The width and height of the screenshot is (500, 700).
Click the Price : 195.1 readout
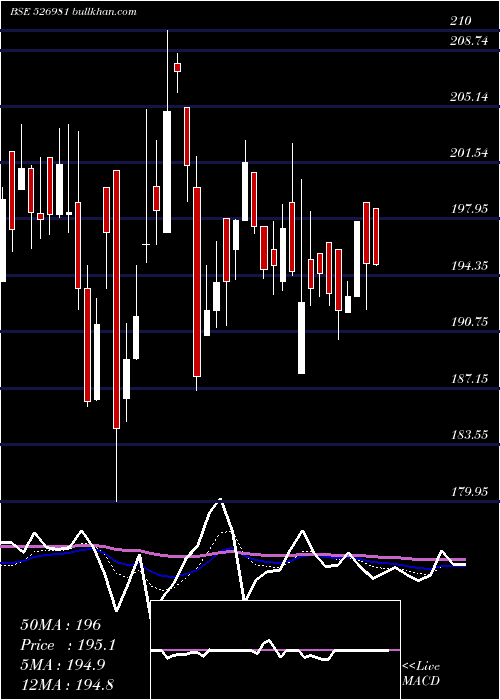click(x=68, y=645)
